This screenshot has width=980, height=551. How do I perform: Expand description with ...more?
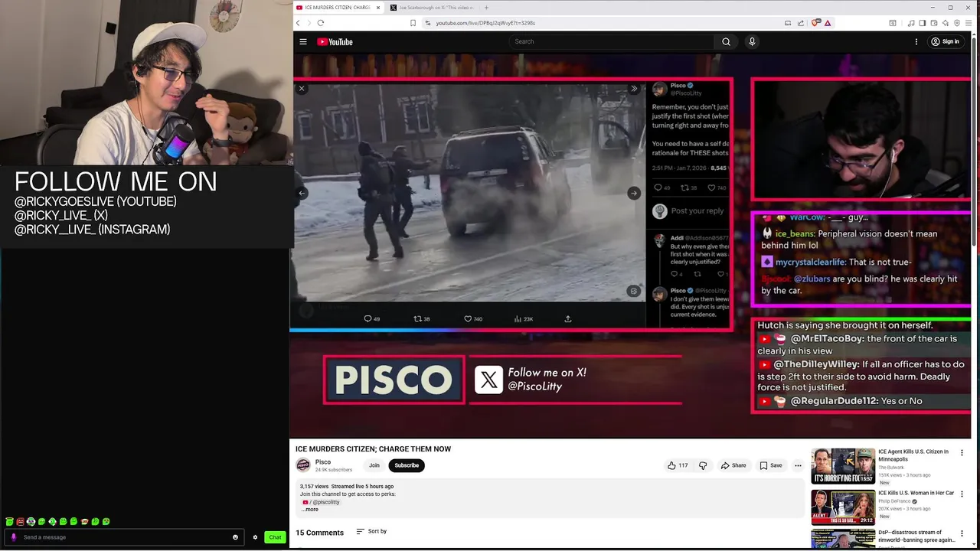[309, 510]
